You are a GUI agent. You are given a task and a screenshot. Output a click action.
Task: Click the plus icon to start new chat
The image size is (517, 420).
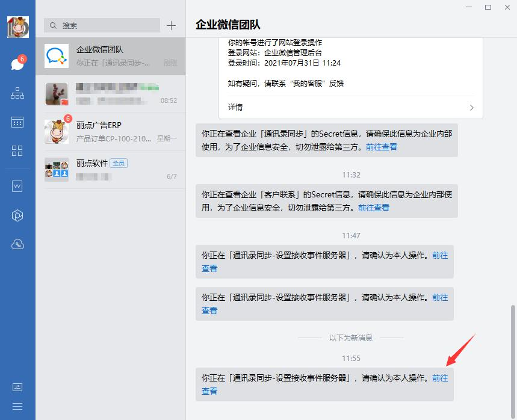(171, 25)
